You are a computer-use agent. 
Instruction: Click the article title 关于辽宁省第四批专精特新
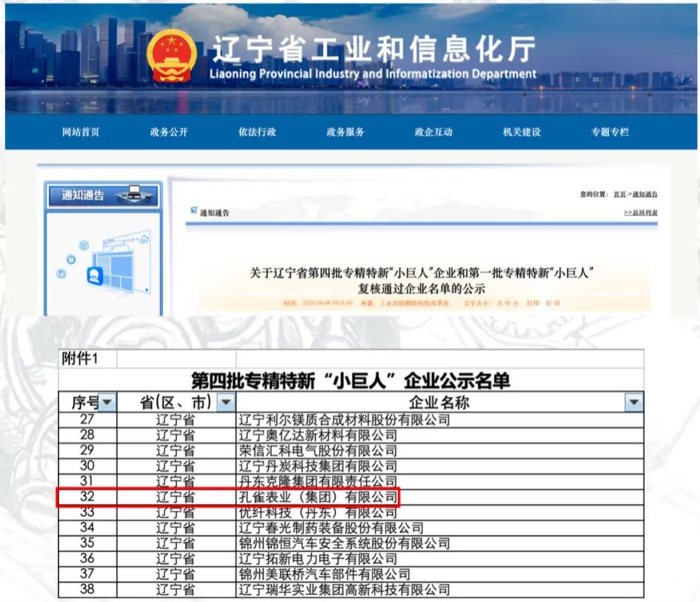[422, 281]
